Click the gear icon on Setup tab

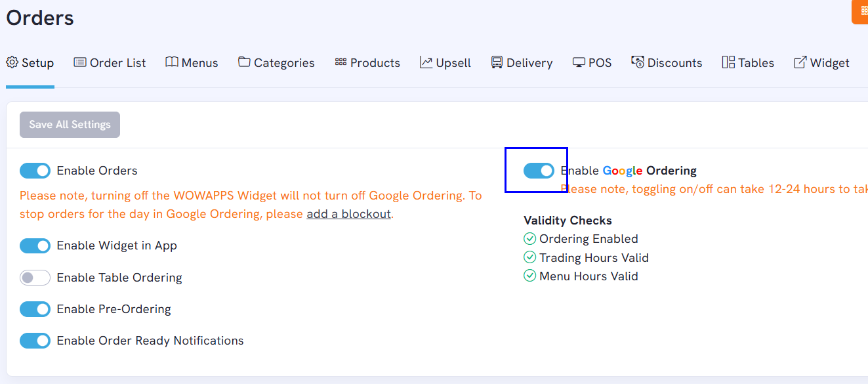12,62
